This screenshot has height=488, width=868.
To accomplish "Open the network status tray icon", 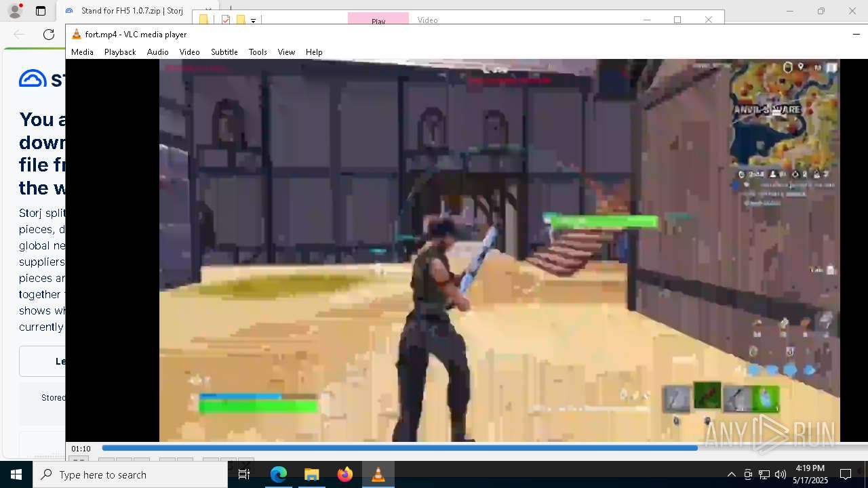I will [764, 474].
